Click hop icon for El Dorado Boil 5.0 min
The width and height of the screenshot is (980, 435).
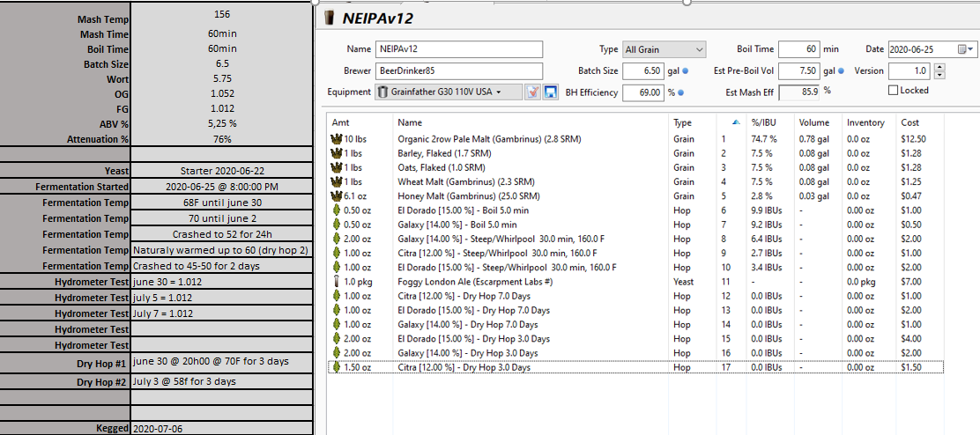pos(337,210)
